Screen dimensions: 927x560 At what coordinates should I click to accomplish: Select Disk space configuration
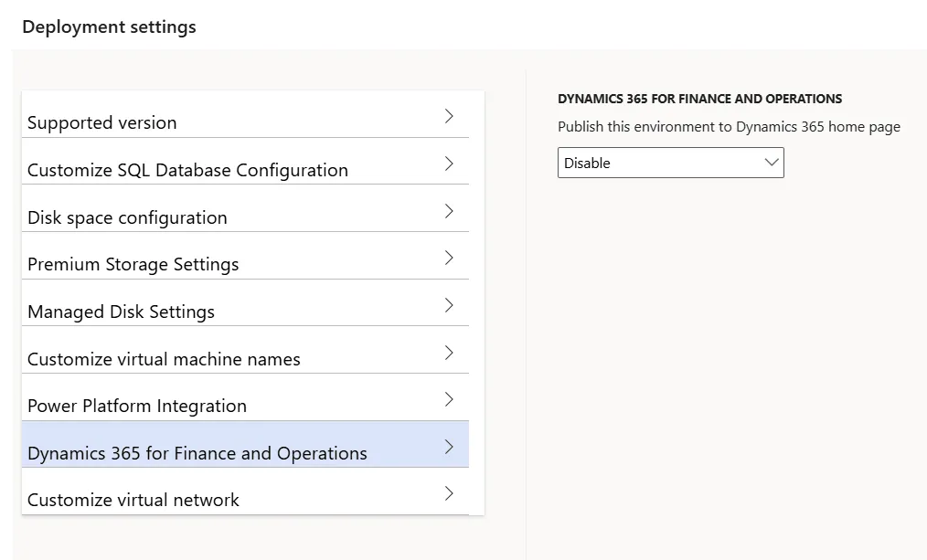pyautogui.click(x=245, y=208)
